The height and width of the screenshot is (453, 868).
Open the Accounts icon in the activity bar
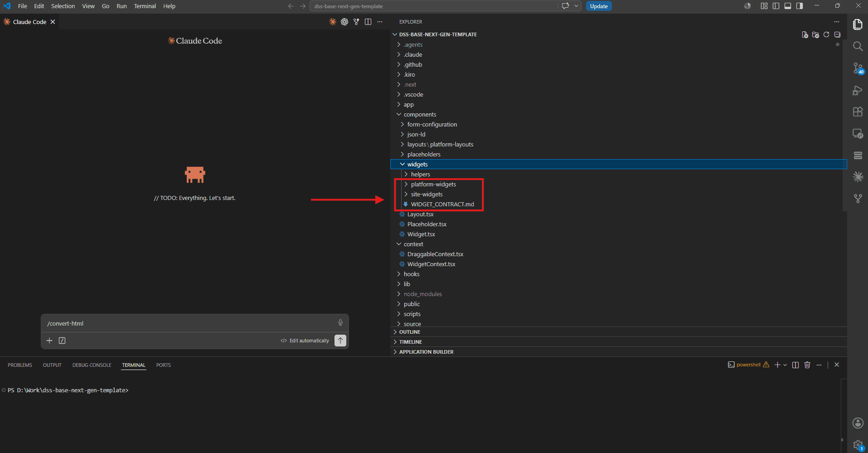tap(858, 423)
